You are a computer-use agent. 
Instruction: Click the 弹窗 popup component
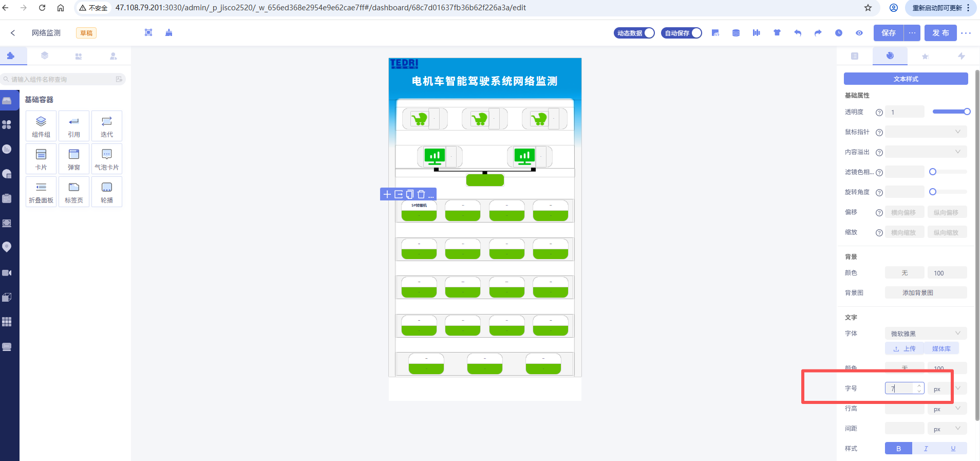point(74,159)
